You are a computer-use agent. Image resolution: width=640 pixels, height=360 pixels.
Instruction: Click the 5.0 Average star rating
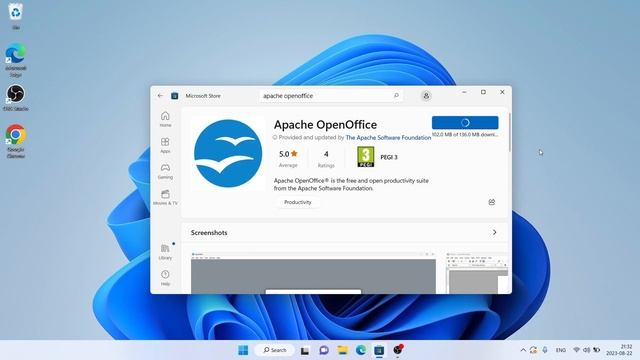[x=288, y=158]
